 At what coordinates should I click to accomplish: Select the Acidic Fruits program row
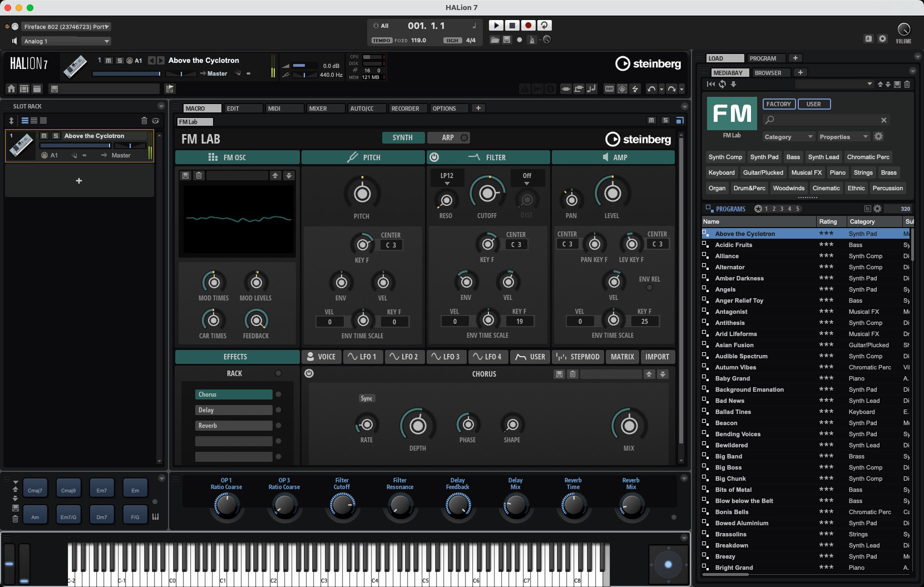(x=806, y=245)
